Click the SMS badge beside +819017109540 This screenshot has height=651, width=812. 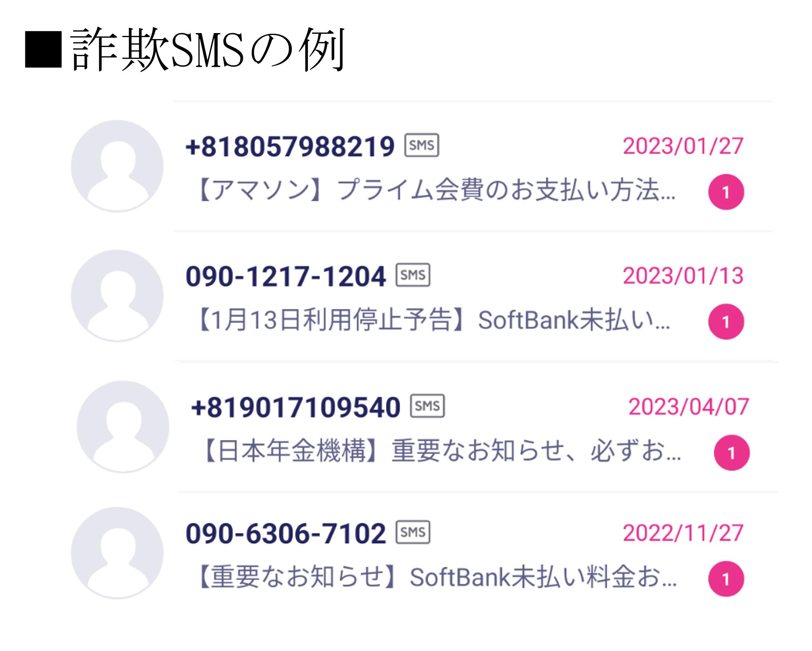[x=427, y=406]
